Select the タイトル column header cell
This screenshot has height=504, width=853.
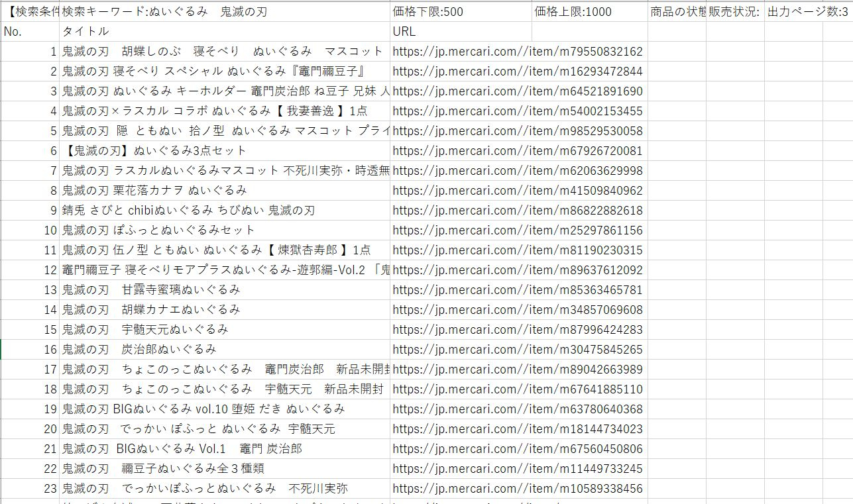click(x=225, y=31)
